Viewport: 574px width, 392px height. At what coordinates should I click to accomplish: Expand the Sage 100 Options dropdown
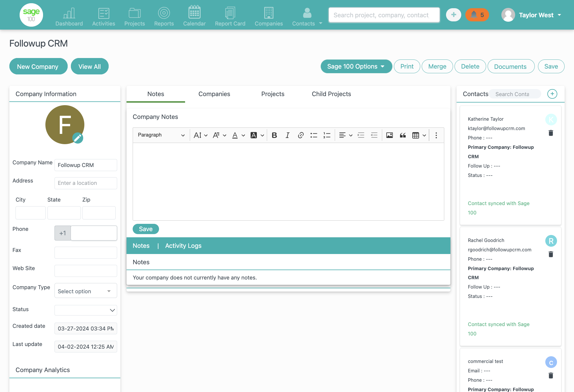pos(356,67)
